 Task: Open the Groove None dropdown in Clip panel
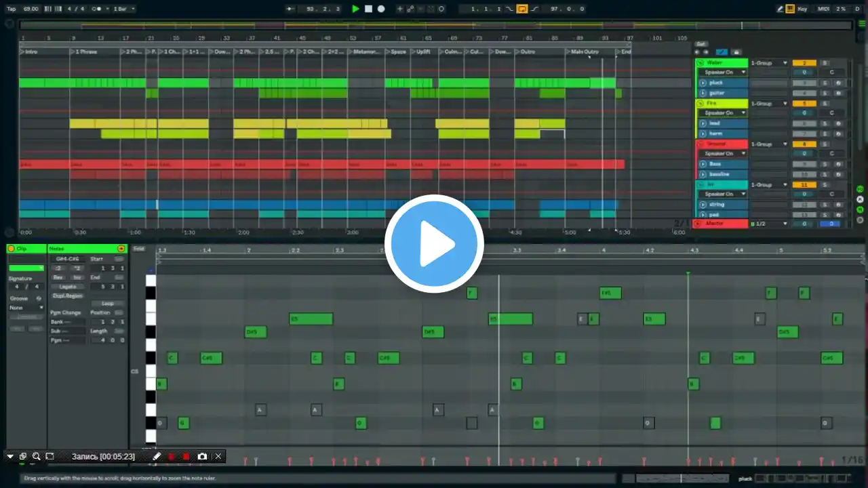click(26, 308)
